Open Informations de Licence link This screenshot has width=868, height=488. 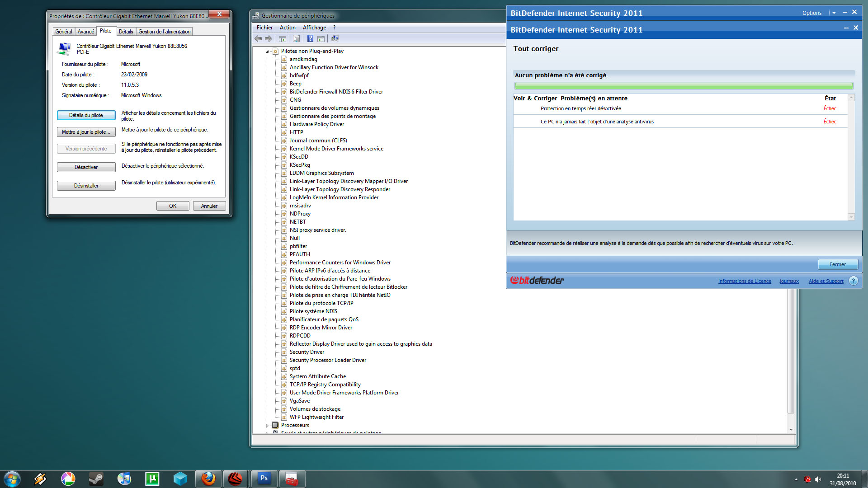pyautogui.click(x=745, y=281)
